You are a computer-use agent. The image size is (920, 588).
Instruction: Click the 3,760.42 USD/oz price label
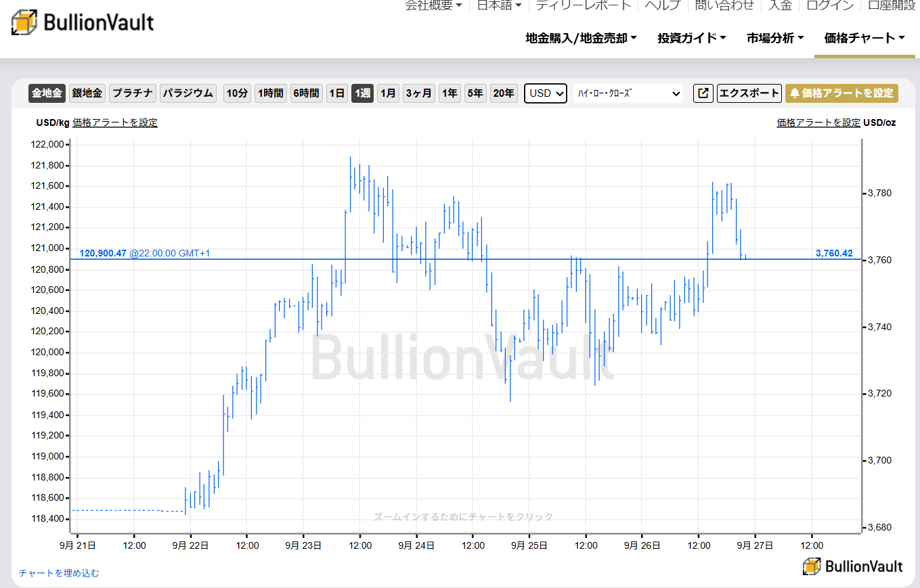pos(834,253)
